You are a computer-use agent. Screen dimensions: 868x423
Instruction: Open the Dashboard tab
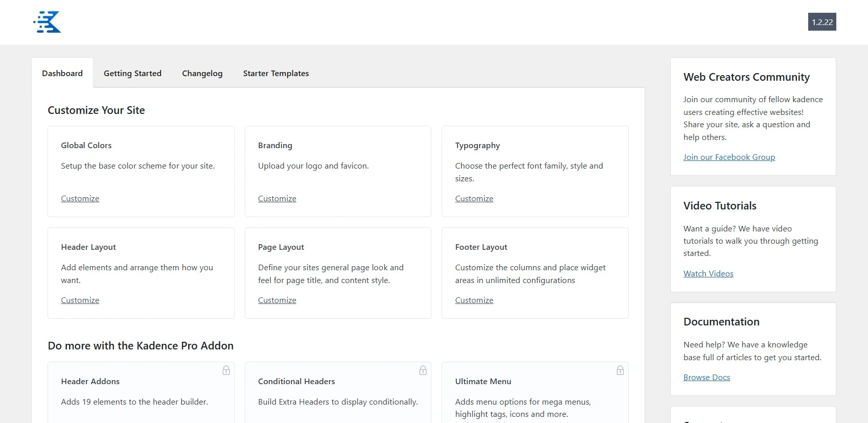(62, 73)
